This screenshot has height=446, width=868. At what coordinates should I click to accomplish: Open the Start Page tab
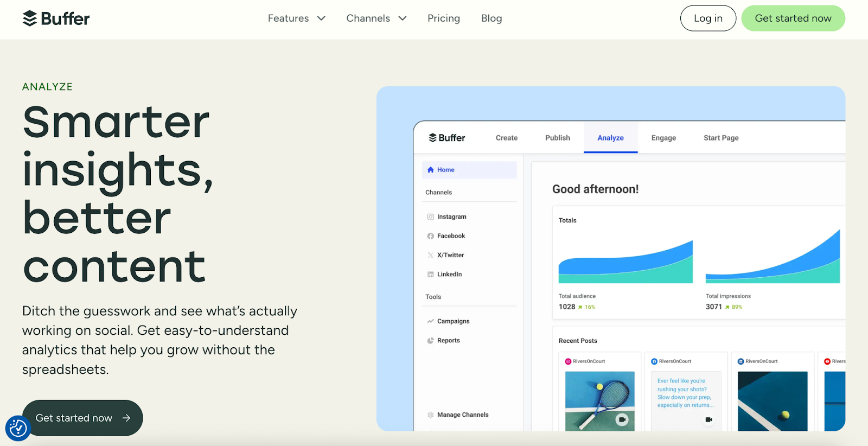pos(721,138)
